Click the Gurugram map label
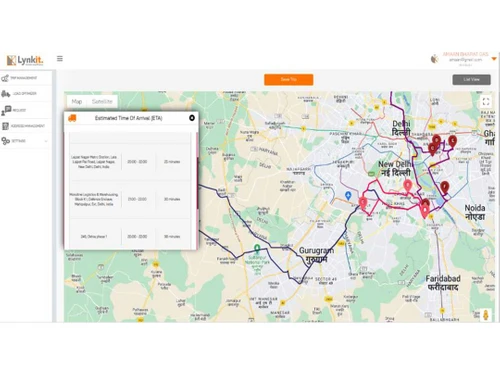Viewport: 500px width, 375px height. tap(316, 255)
